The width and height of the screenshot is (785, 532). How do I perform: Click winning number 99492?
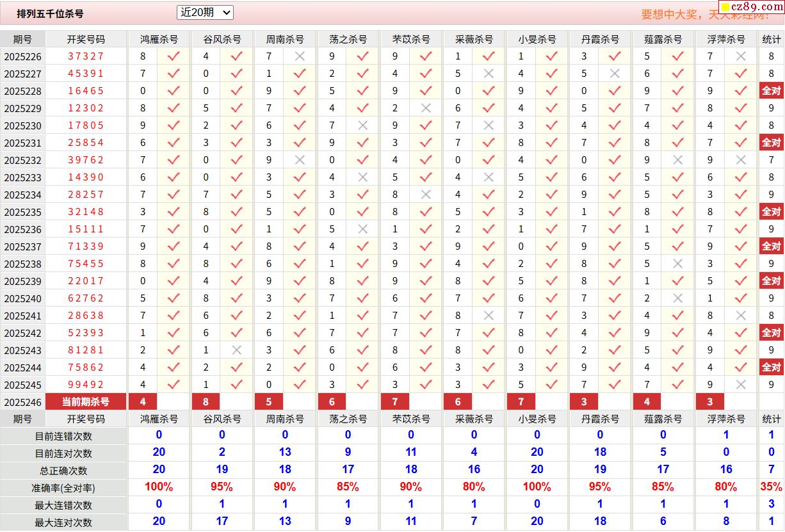pyautogui.click(x=86, y=385)
